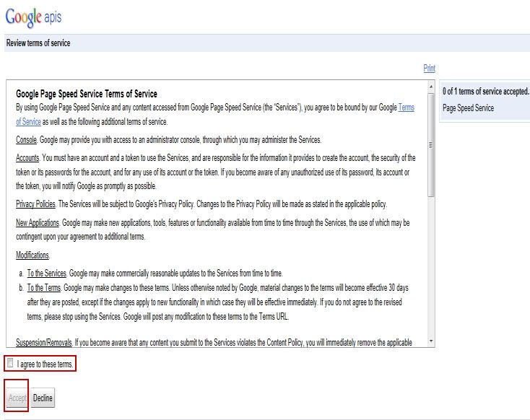Follow the Terms of Service link
Screen dimensions: 530x420
click(407, 108)
